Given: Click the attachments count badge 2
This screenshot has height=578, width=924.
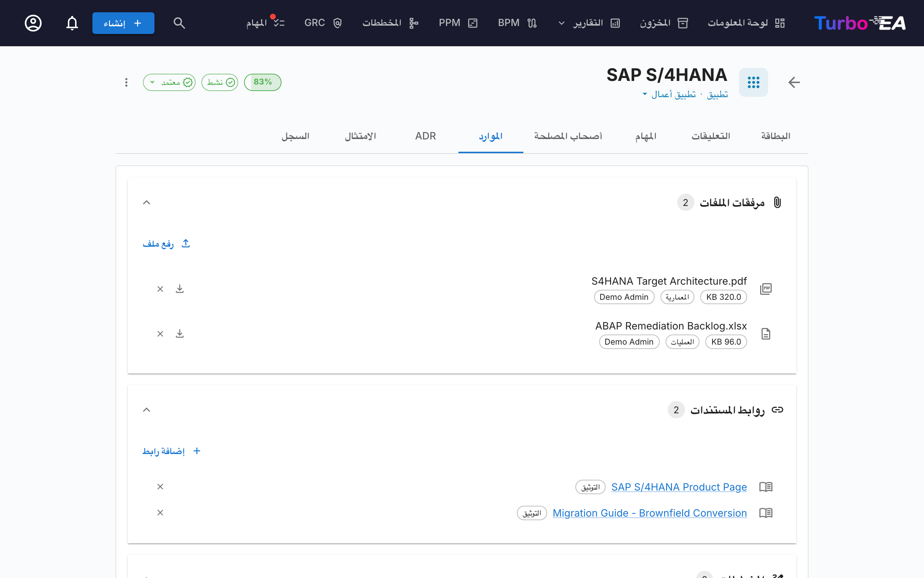Looking at the screenshot, I should pyautogui.click(x=685, y=203).
